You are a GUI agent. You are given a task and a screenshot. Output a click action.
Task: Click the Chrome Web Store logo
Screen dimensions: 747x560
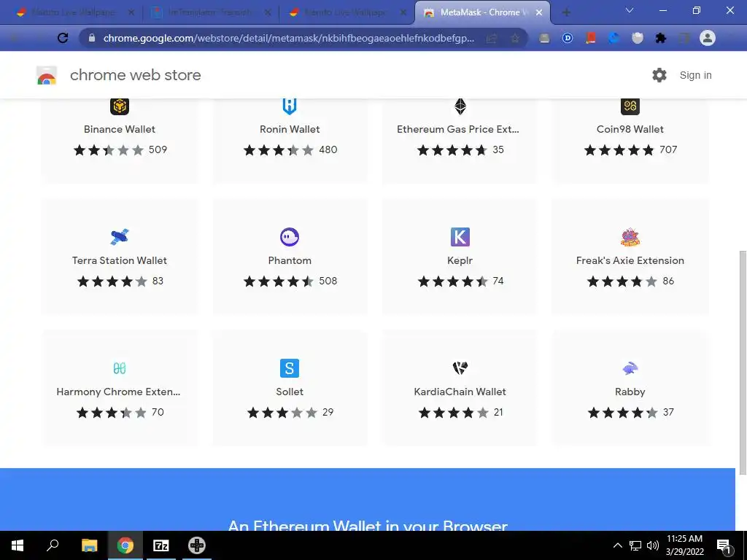(x=47, y=75)
